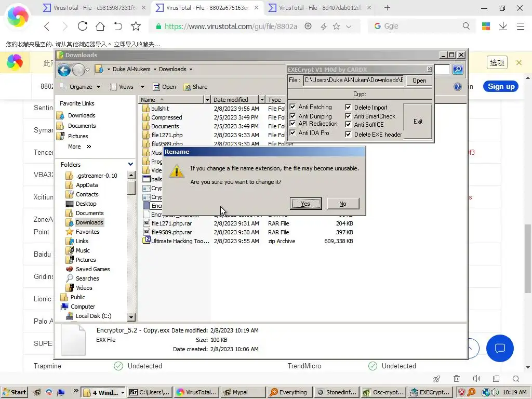Viewport: 532px width, 399px height.
Task: Open the VirusTotal chat bubble button
Action: [x=500, y=348]
